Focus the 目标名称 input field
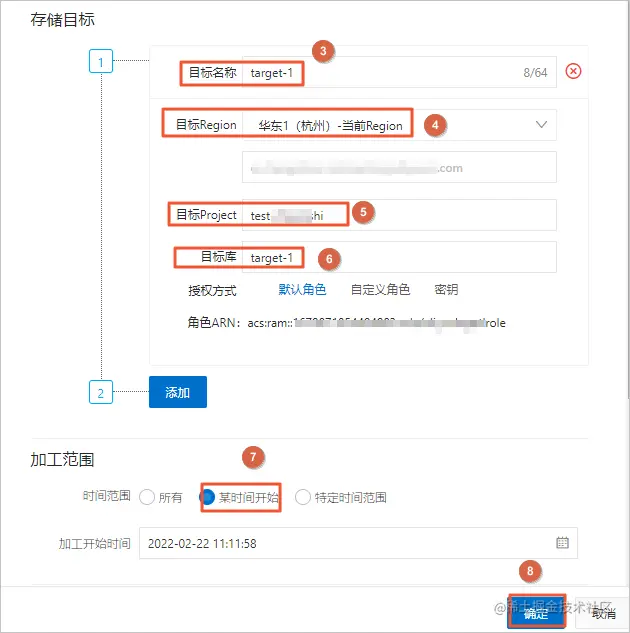630x633 pixels. [399, 72]
